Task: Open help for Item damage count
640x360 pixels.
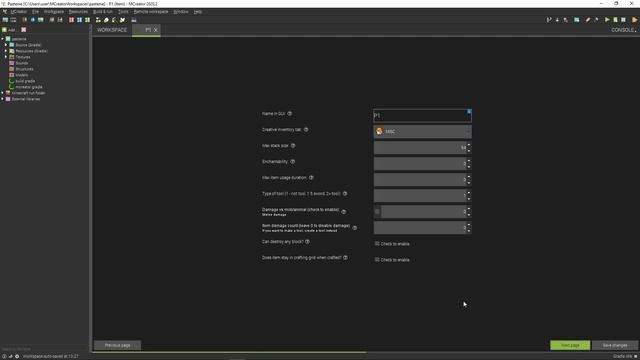Action: tap(354, 228)
